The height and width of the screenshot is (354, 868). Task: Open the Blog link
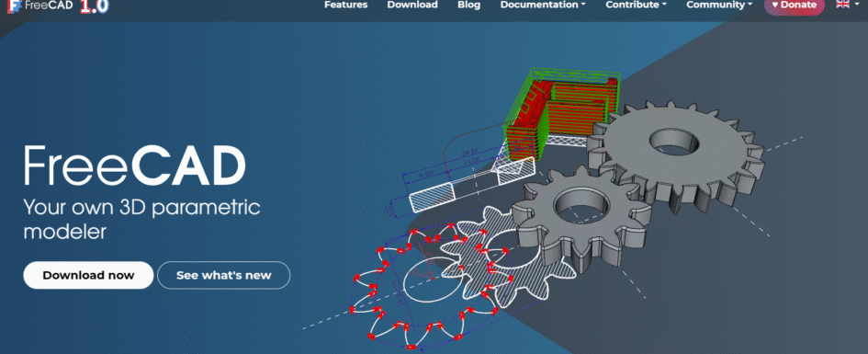(x=468, y=5)
